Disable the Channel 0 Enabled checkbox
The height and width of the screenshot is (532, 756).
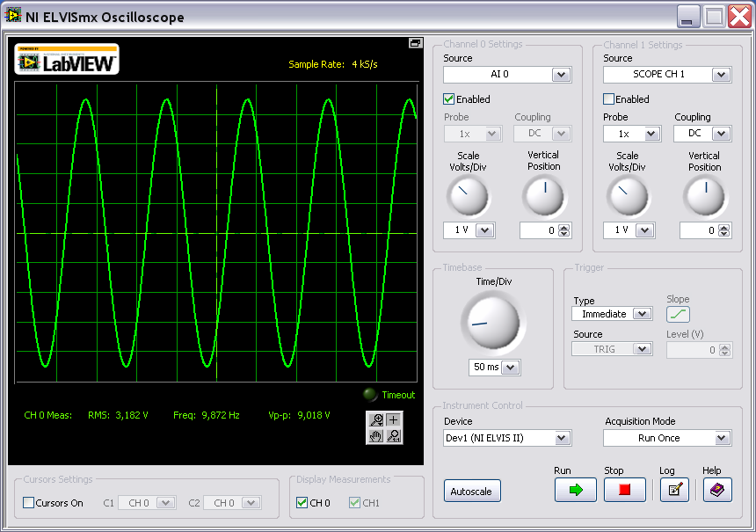click(449, 98)
